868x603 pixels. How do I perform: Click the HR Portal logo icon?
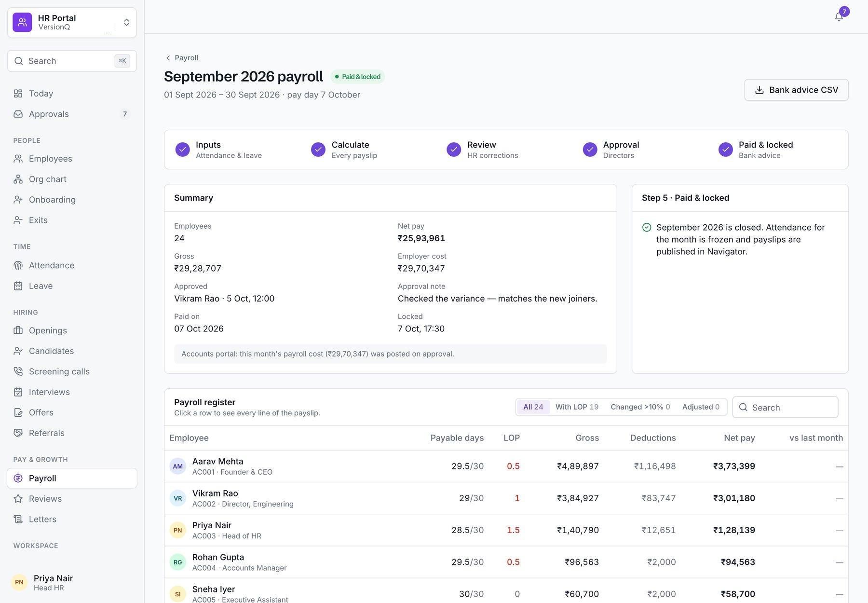point(22,22)
